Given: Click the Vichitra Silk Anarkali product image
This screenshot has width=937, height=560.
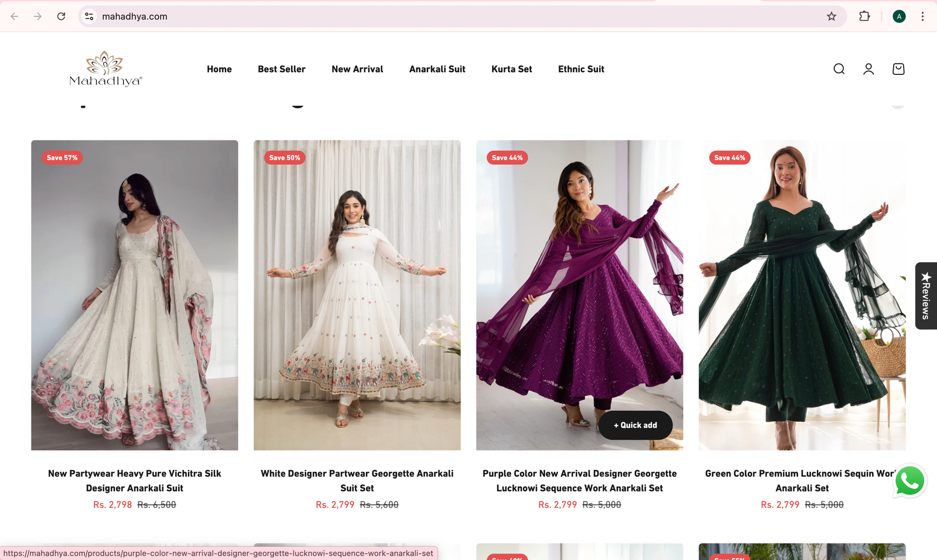Looking at the screenshot, I should click(x=135, y=295).
